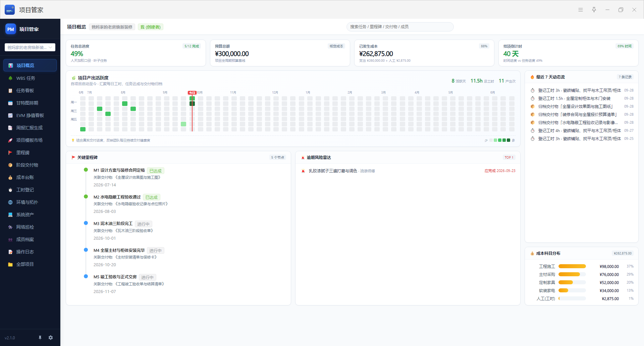Click the TOP 1 badge in 逾期风险雷达

(x=509, y=158)
